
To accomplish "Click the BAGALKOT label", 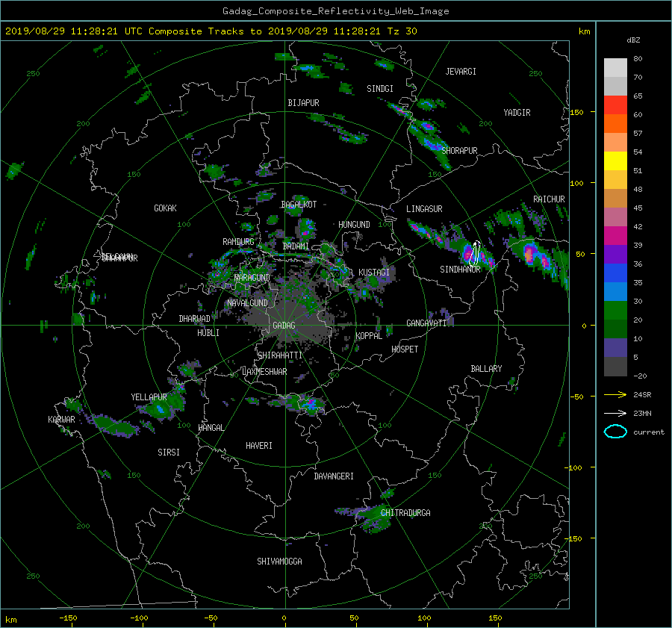I will pyautogui.click(x=299, y=205).
